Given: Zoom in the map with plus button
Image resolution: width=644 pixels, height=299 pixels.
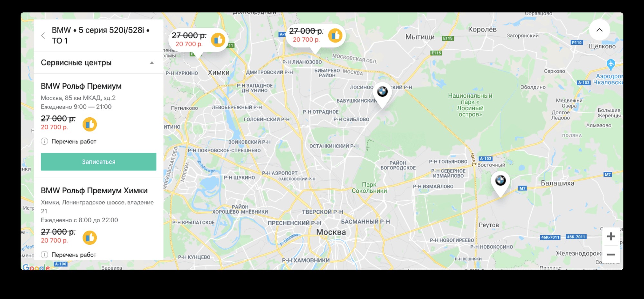Looking at the screenshot, I should click(x=611, y=236).
